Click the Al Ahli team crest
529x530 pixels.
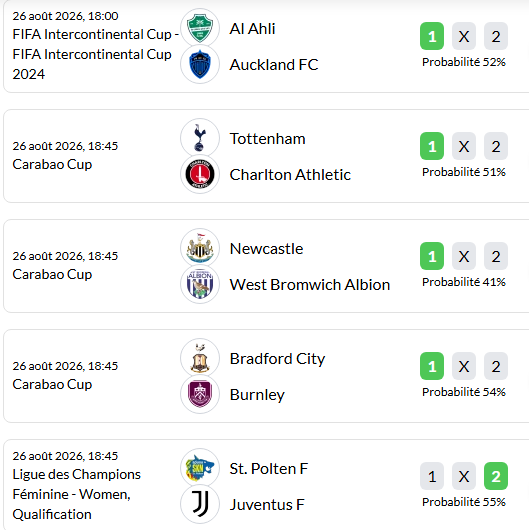pos(200,28)
